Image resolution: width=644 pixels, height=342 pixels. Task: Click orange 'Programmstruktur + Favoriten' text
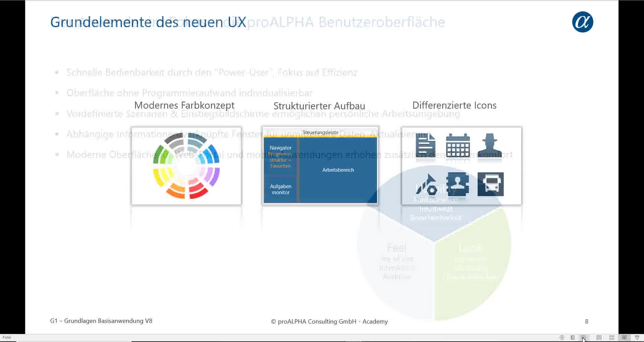tap(280, 160)
